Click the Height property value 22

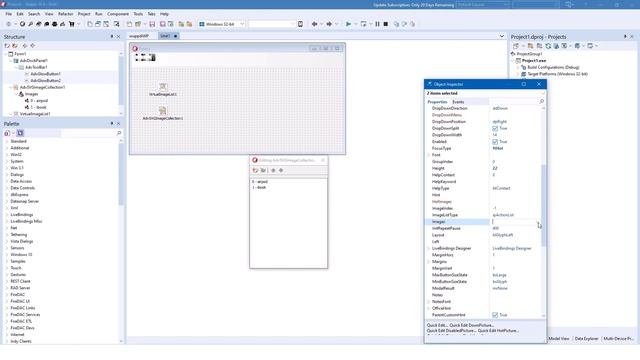pyautogui.click(x=495, y=168)
